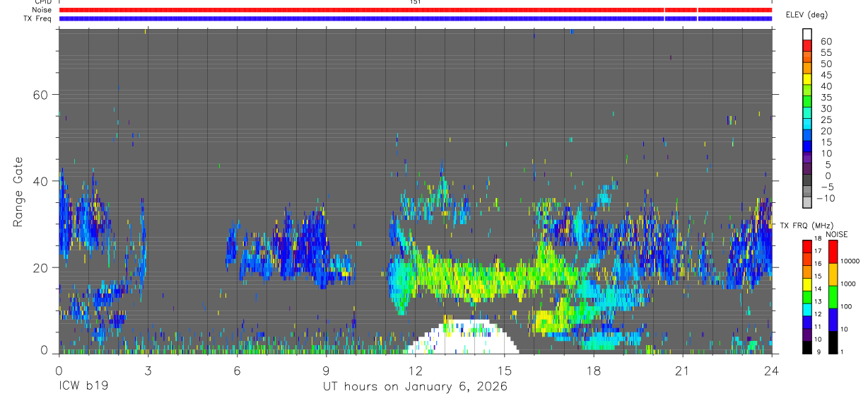The width and height of the screenshot is (868, 401).
Task: Click the 'NOISE' colorbar title
Action: [836, 234]
